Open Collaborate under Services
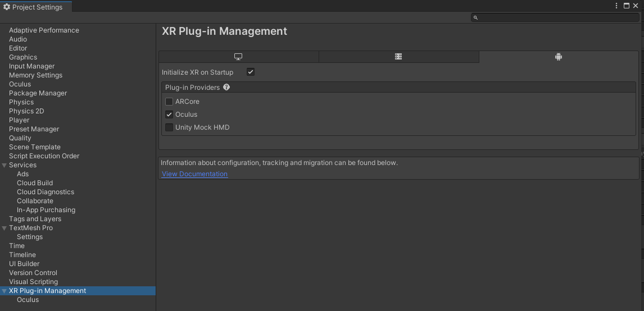 35,201
